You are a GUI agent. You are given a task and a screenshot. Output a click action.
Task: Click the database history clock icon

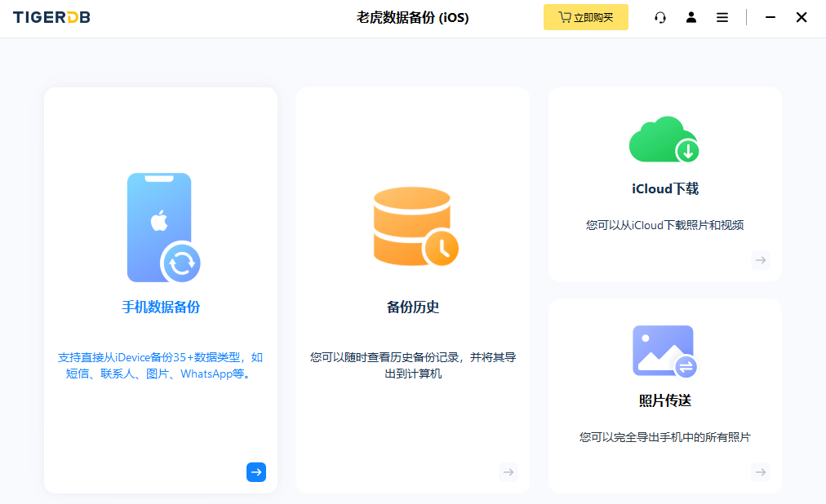click(x=415, y=227)
